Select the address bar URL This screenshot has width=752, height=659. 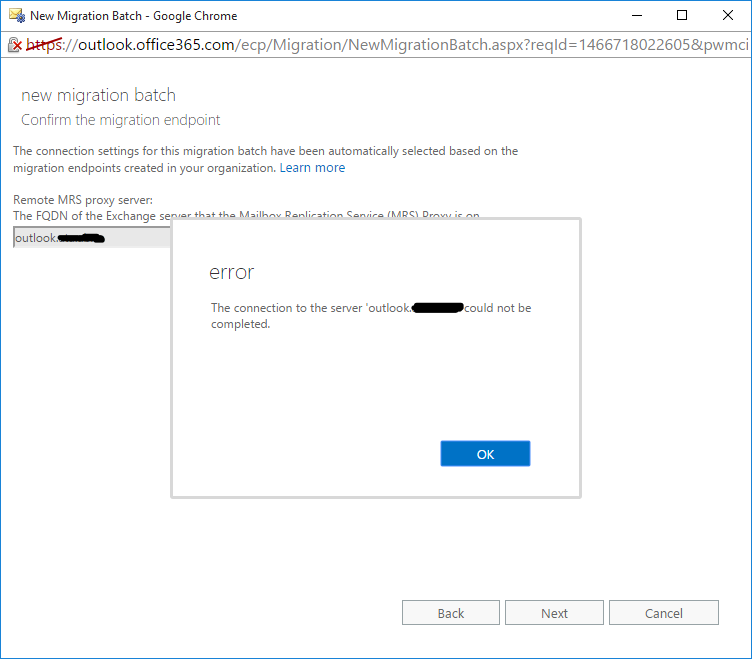point(387,45)
